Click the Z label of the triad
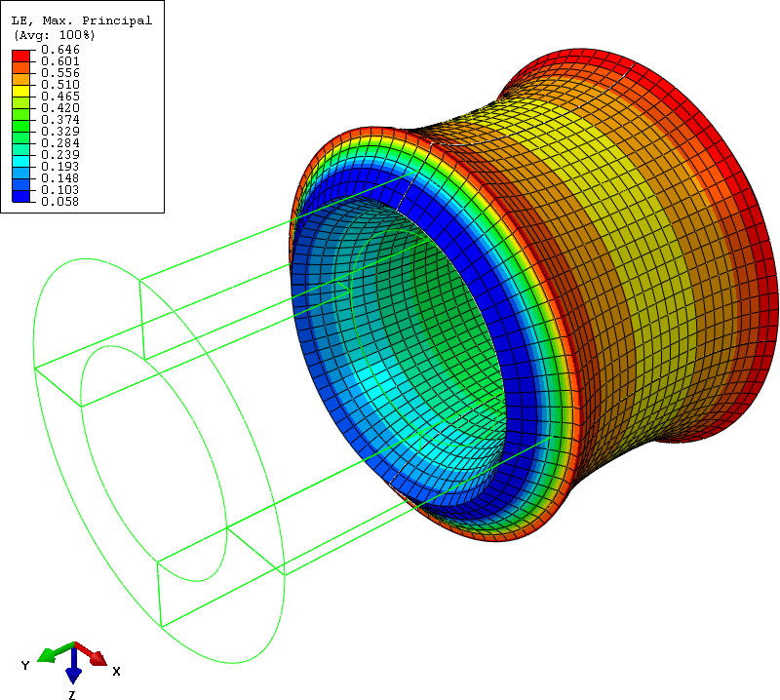This screenshot has width=780, height=700. pos(72,695)
